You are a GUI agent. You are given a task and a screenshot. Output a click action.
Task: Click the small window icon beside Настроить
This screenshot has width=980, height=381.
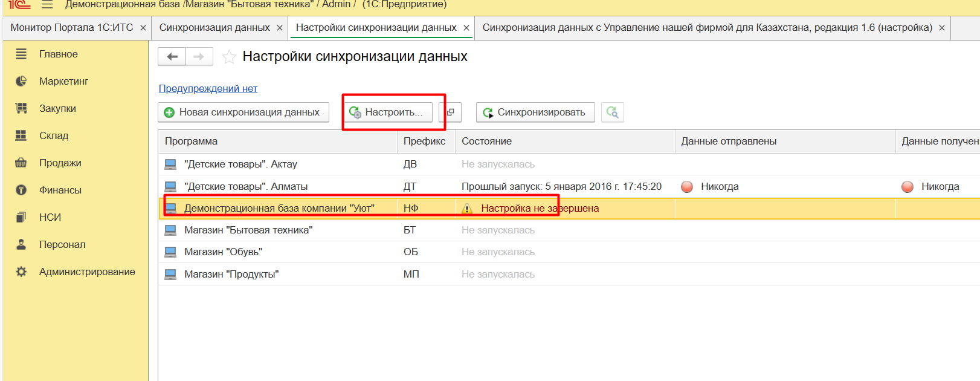click(x=450, y=112)
